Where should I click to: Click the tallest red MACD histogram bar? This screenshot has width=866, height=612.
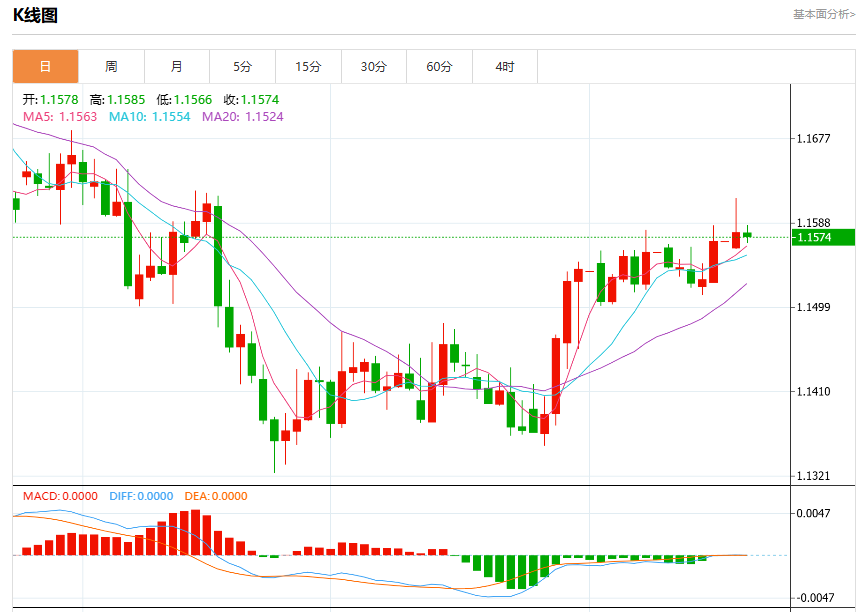pos(196,532)
